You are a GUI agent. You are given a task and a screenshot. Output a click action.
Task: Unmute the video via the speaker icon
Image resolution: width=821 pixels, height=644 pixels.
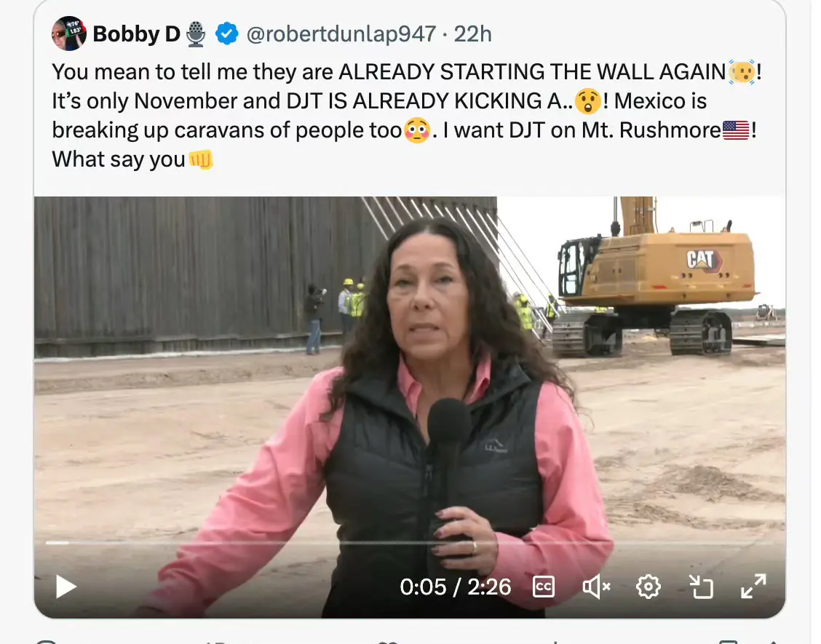coord(596,587)
